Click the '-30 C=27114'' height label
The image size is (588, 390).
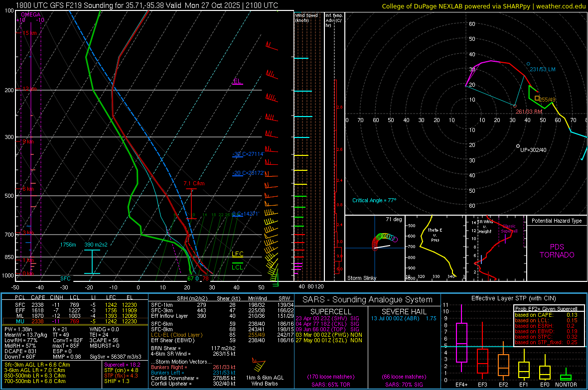248,154
